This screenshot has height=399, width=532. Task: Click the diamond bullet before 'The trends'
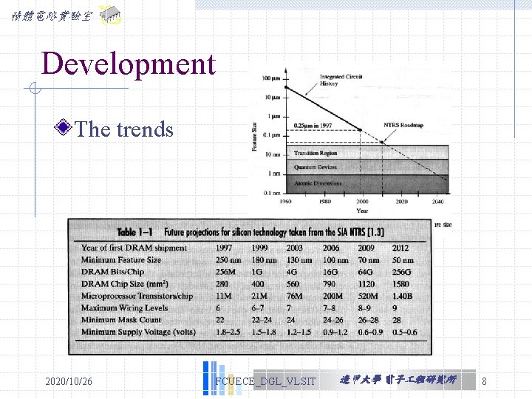[x=63, y=127]
